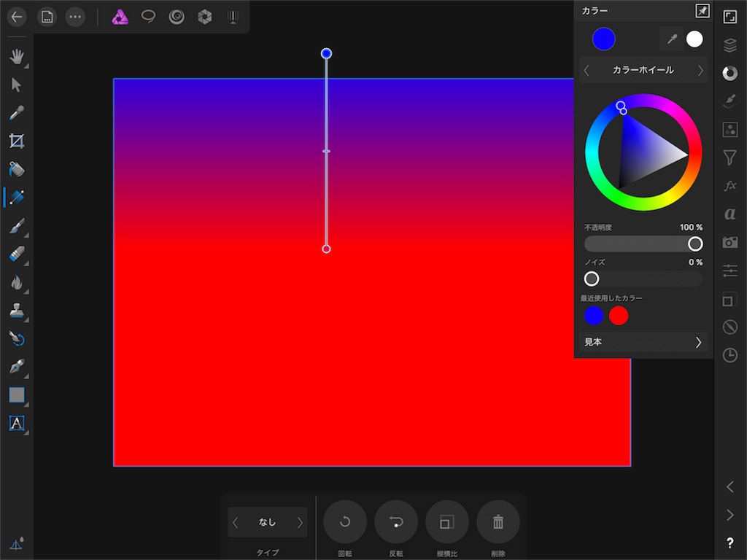Viewport: 747px width, 560px height.
Task: Select the Pen tool
Action: (x=17, y=367)
